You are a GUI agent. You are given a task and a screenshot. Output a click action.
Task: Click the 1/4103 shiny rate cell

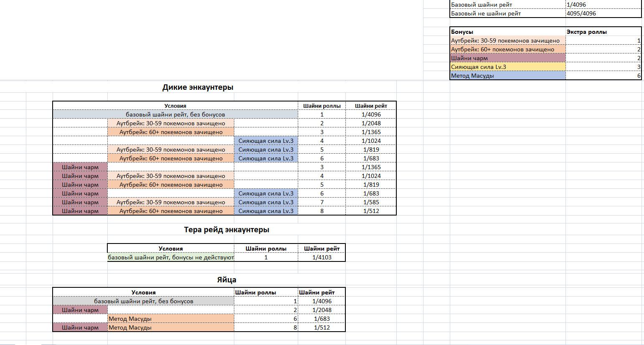coord(322,257)
